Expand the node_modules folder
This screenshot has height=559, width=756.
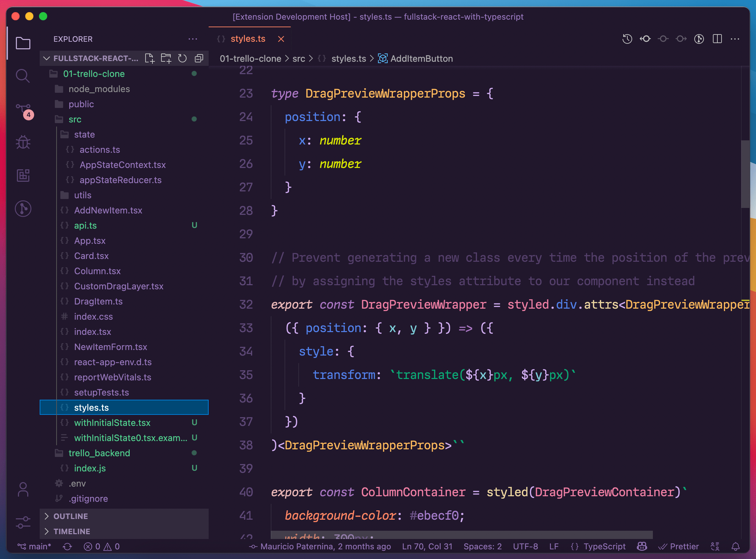coord(124,89)
